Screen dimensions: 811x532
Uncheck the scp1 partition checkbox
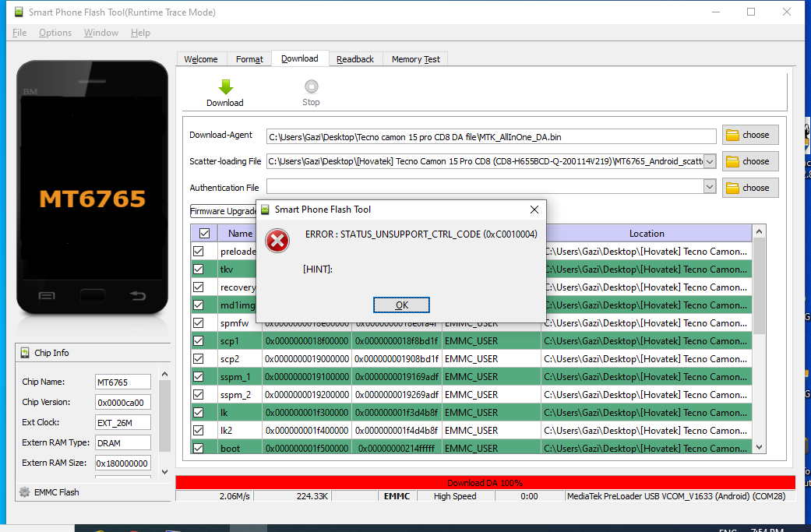pyautogui.click(x=198, y=340)
